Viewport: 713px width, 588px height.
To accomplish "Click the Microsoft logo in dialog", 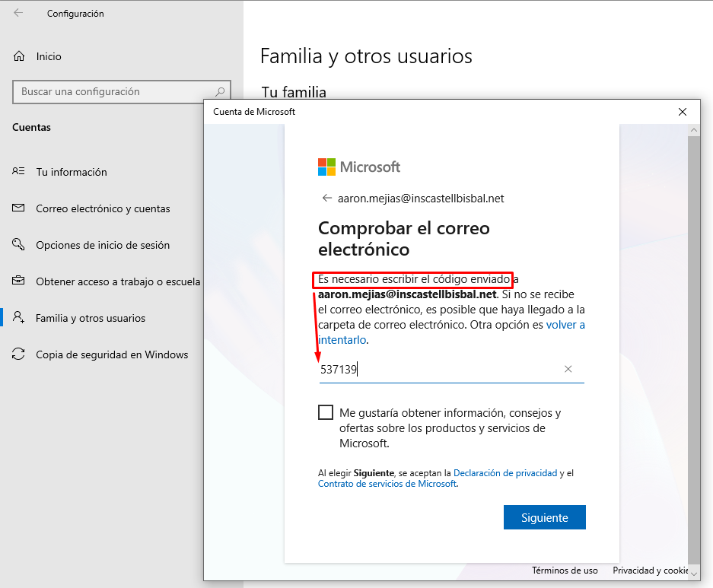I will [358, 167].
